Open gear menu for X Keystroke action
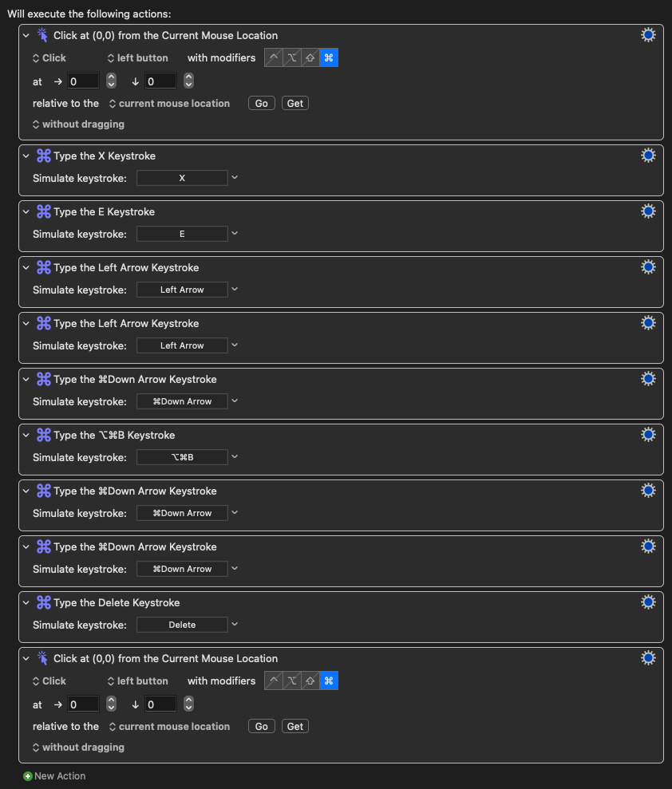This screenshot has height=789, width=672. 648,156
